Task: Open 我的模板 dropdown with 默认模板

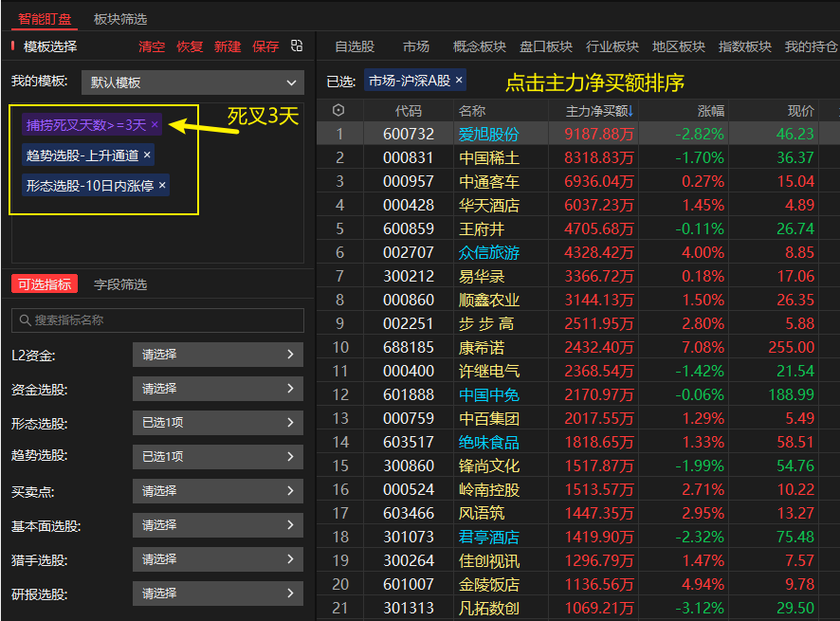Action: click(x=192, y=82)
